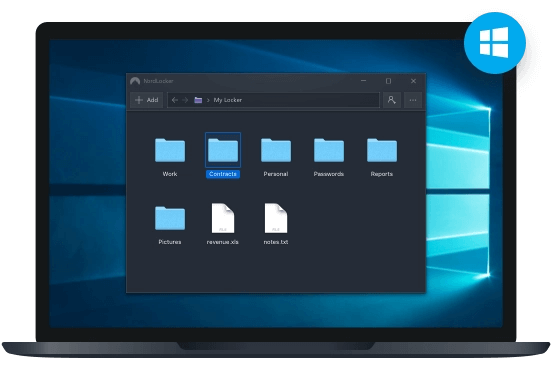Click the notes.txt file name
Viewport: 552px width, 380px height.
276,242
